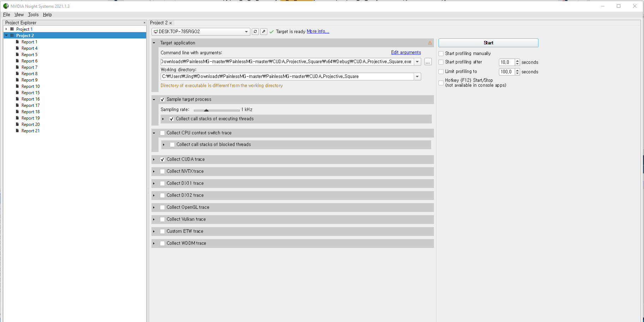Disable the Sample target process checkbox
Screen dimensions: 644x322
162,99
